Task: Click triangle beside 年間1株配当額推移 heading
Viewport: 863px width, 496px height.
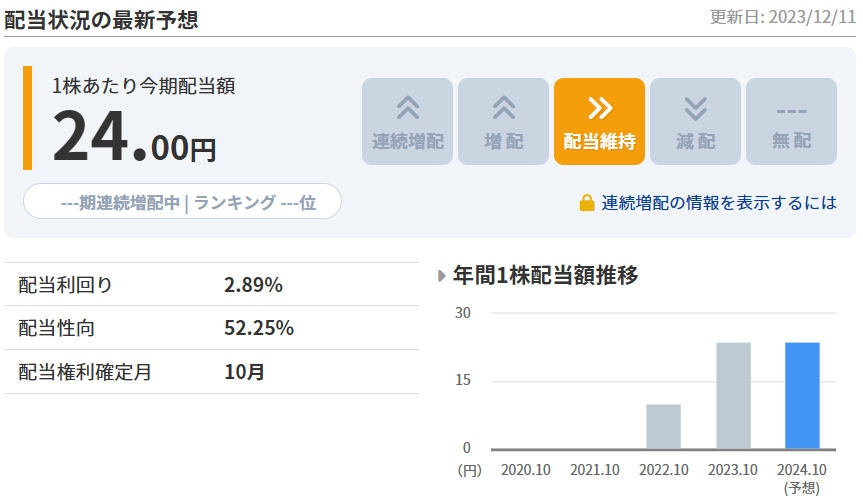Action: 442,275
